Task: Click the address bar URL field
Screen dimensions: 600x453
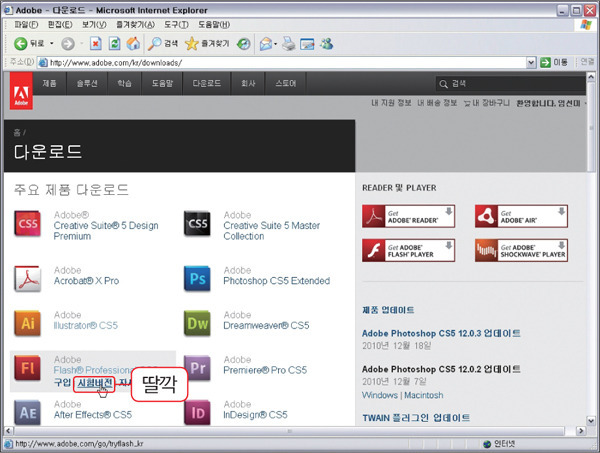Action: click(283, 62)
